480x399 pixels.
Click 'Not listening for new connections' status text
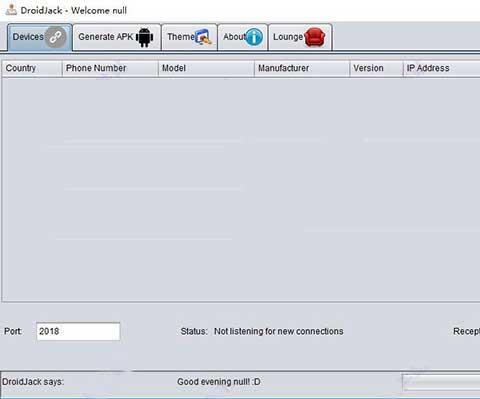pos(279,331)
